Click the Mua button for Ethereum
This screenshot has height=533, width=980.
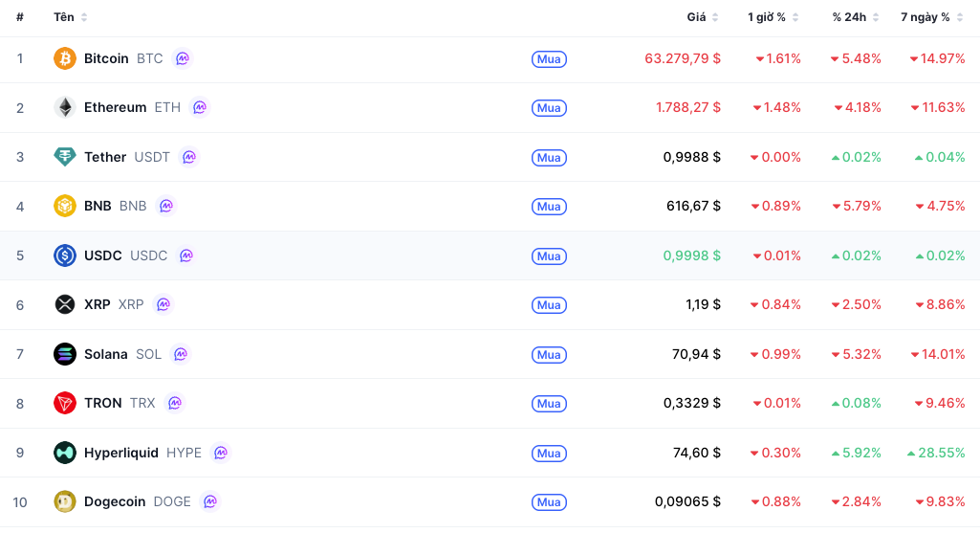(x=549, y=108)
